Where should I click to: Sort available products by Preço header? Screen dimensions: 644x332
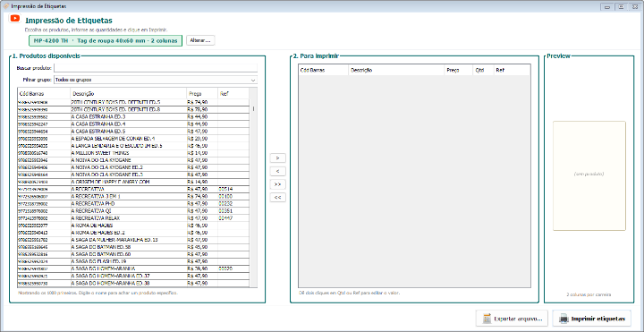pos(201,94)
